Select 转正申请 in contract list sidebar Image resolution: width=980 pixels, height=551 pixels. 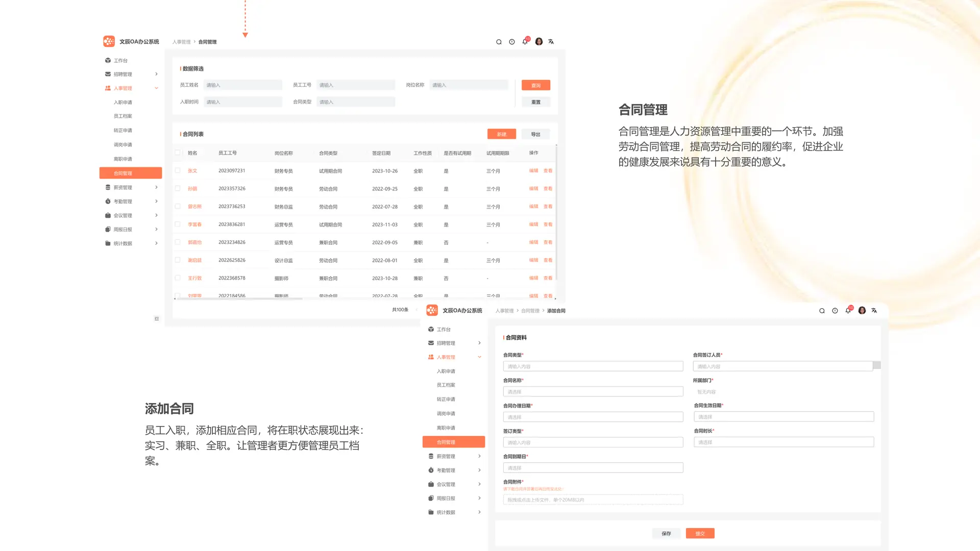point(122,131)
